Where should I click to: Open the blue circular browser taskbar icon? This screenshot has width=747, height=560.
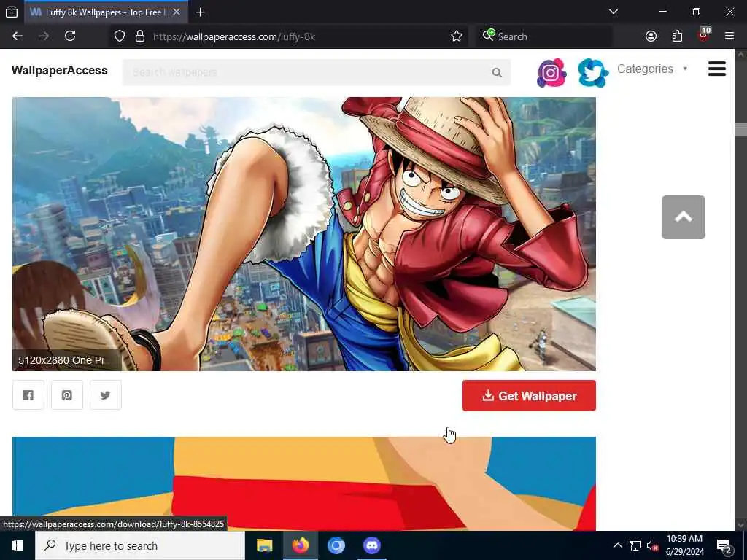tap(336, 545)
